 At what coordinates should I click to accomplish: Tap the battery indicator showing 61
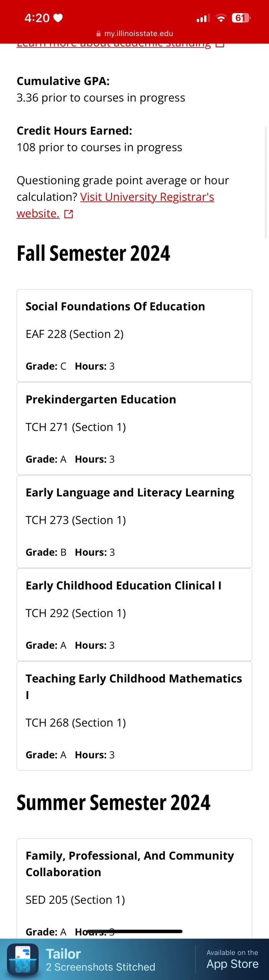241,18
